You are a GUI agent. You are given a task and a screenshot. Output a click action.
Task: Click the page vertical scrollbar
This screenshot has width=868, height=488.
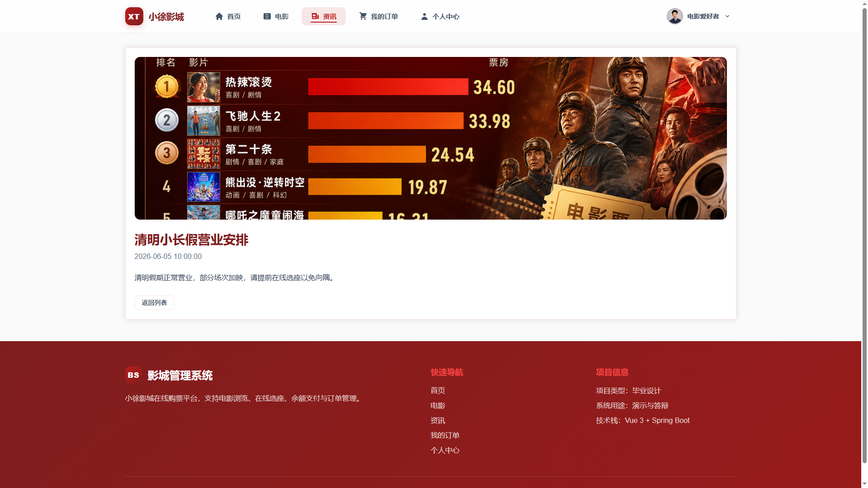pyautogui.click(x=864, y=244)
